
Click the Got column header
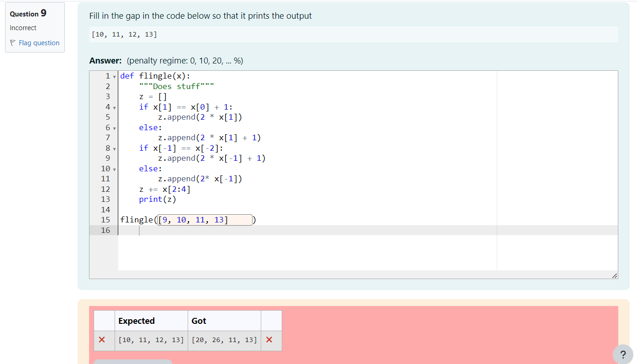199,321
